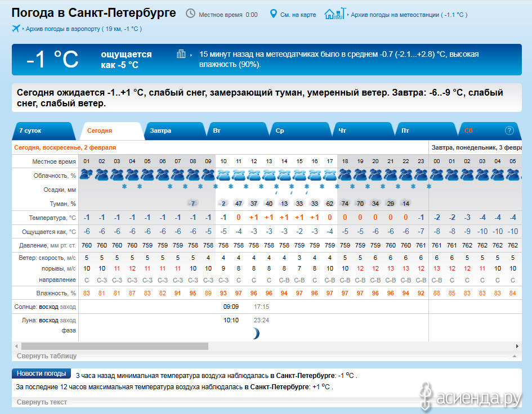Click the sensors text in blue banner
The image size is (532, 414).
[338, 59]
